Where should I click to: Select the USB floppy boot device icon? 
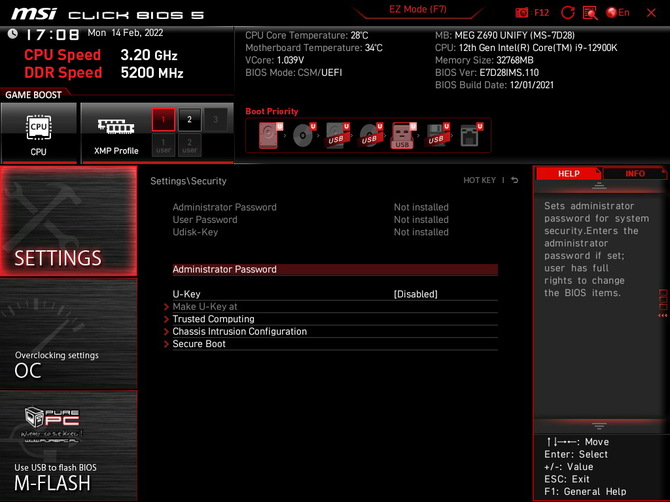point(437,135)
